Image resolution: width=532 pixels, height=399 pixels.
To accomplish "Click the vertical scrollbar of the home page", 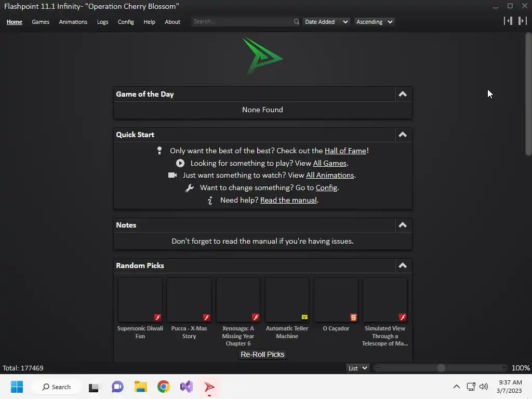I will click(528, 94).
